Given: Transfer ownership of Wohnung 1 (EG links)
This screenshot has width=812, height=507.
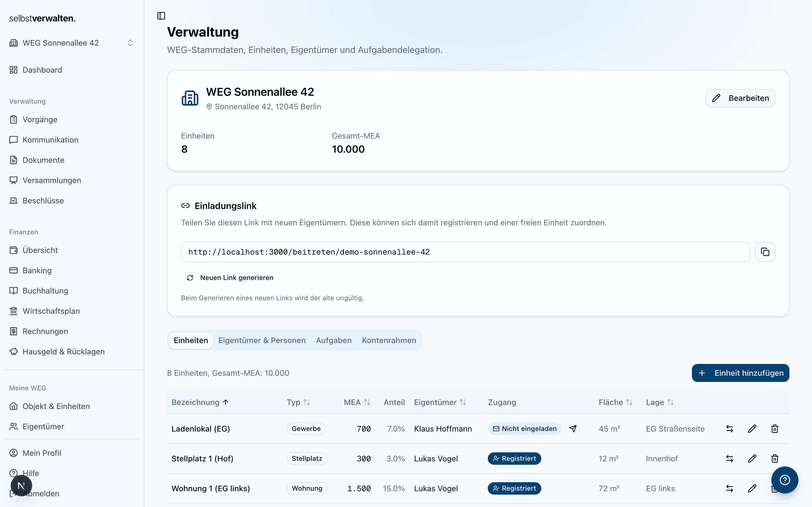Looking at the screenshot, I should [x=729, y=488].
